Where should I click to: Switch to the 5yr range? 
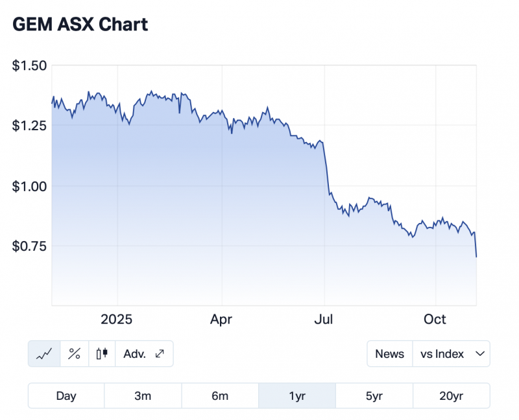pos(374,396)
